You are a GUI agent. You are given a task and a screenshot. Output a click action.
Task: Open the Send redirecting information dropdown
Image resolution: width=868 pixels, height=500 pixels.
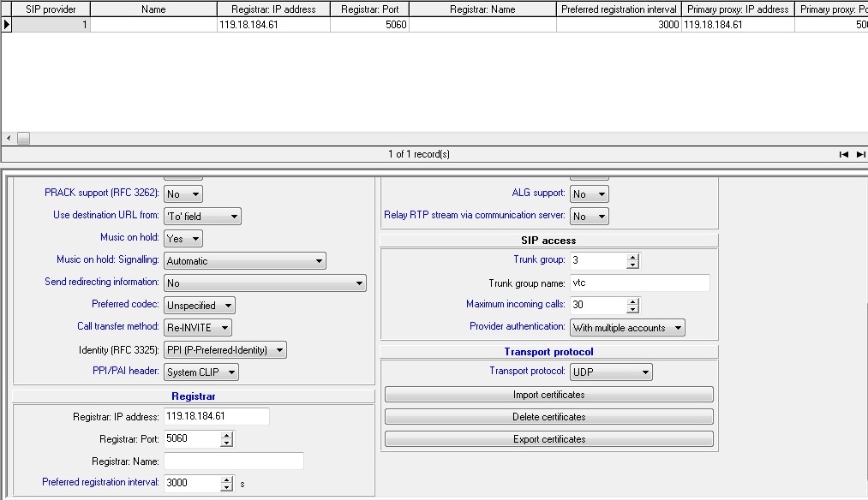(265, 283)
